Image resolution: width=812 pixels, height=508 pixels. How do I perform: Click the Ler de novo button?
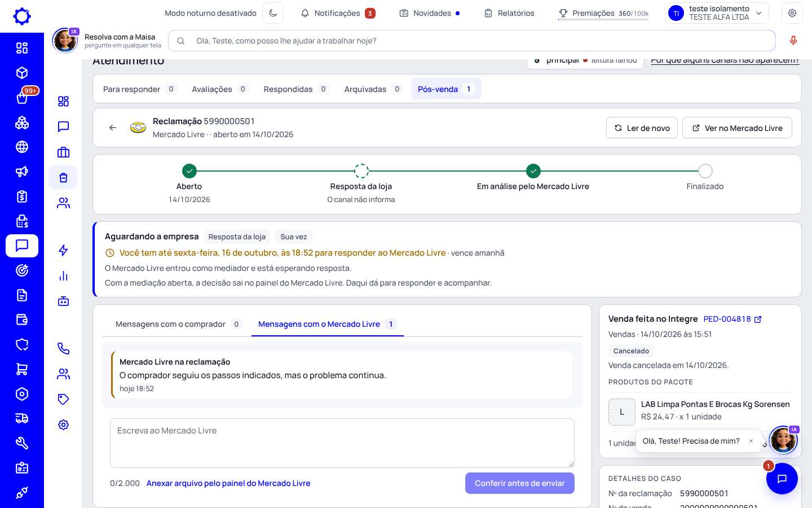(x=642, y=128)
